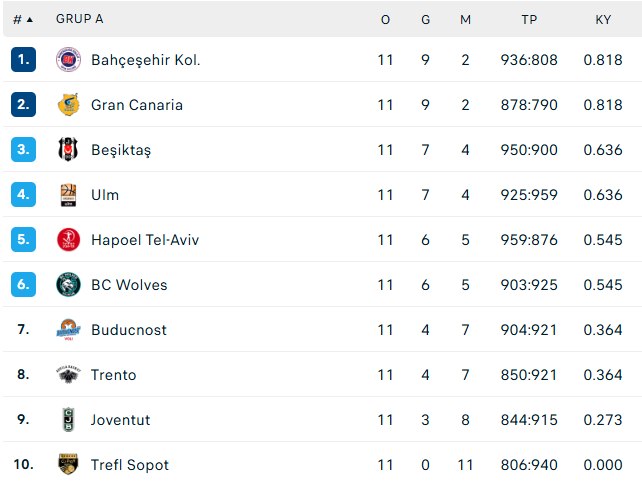Click the Joventut green crest logo
This screenshot has height=482, width=642.
pyautogui.click(x=68, y=420)
